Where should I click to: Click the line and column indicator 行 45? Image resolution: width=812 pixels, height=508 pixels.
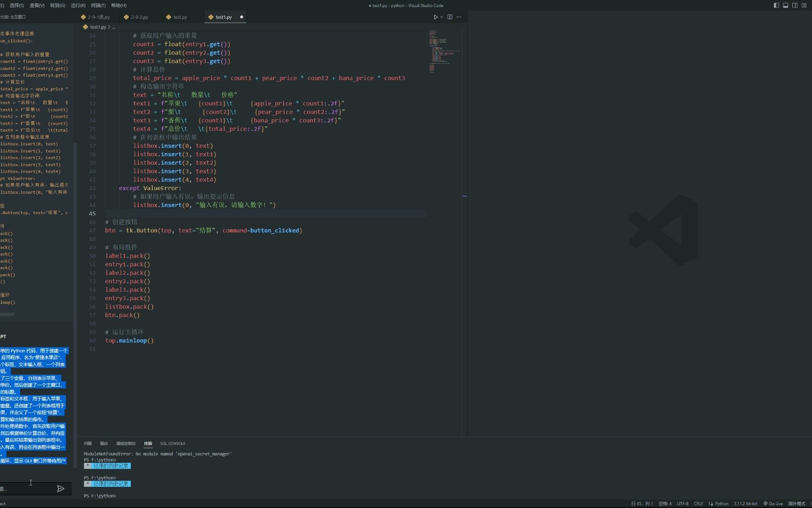click(x=642, y=504)
